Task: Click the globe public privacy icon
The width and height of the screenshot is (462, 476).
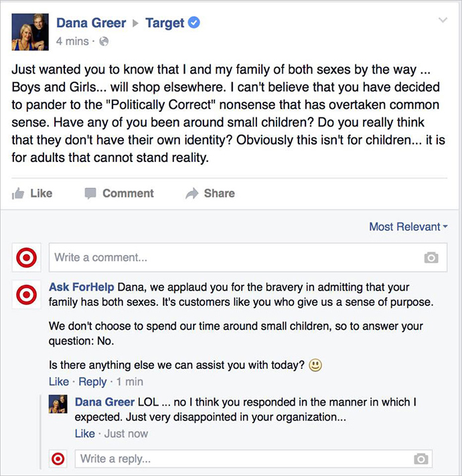Action: click(104, 42)
